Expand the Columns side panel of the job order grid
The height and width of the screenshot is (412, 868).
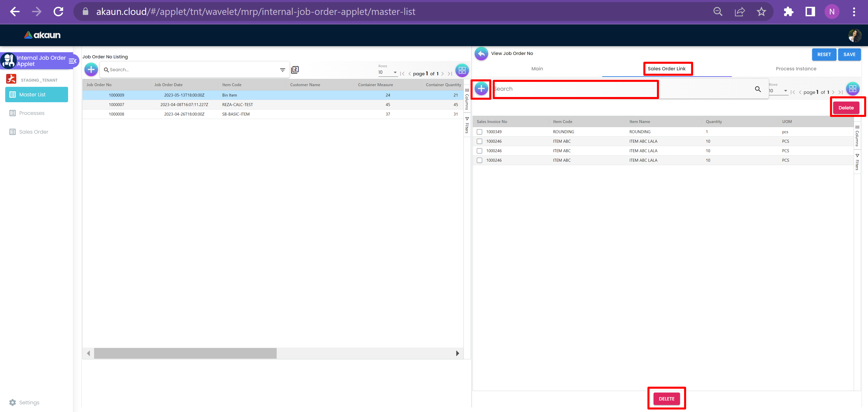[467, 99]
